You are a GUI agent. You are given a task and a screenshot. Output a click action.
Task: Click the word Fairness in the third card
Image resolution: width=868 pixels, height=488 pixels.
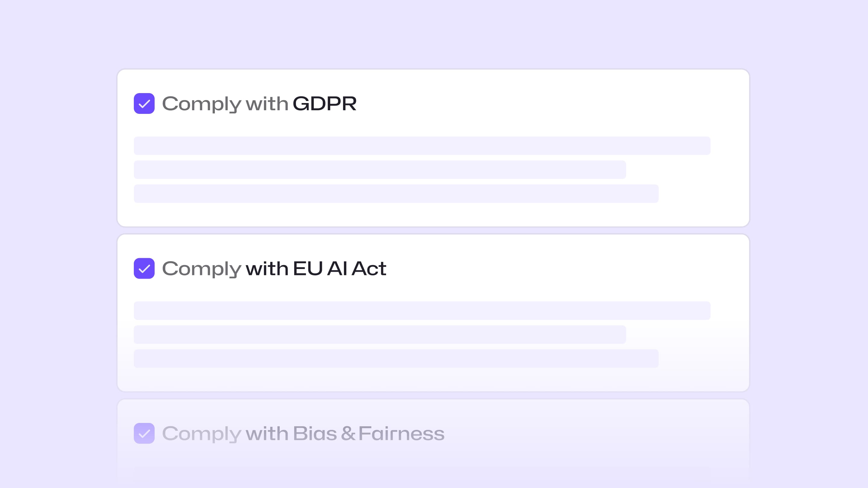401,433
